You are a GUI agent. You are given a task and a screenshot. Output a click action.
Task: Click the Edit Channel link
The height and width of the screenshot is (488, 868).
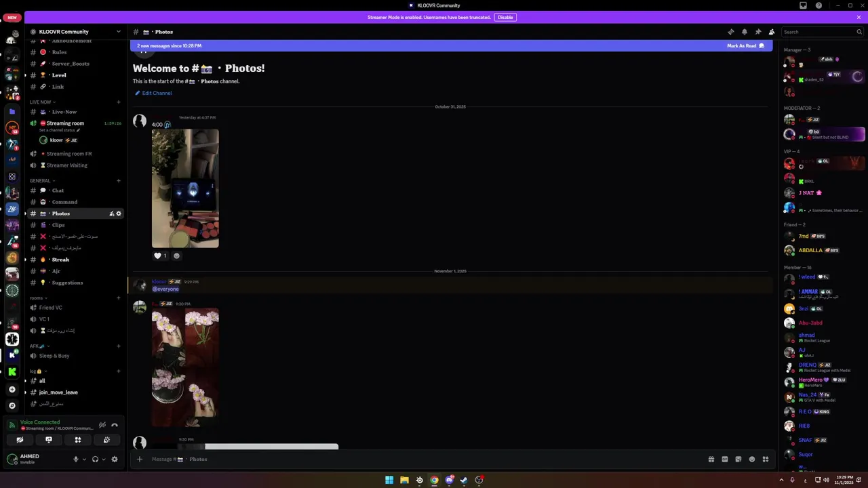(153, 93)
